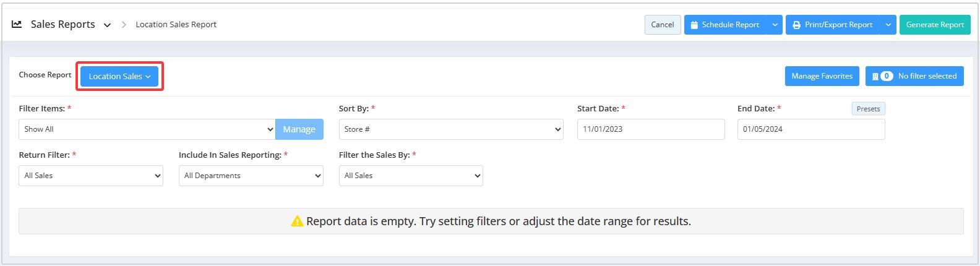Open the Print/Export Report dropdown arrow
The image size is (980, 266).
[888, 25]
